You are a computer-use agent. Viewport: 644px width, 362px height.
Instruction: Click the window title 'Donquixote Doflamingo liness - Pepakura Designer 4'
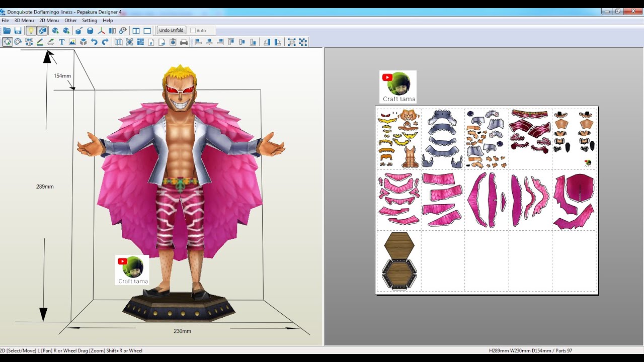click(x=64, y=12)
